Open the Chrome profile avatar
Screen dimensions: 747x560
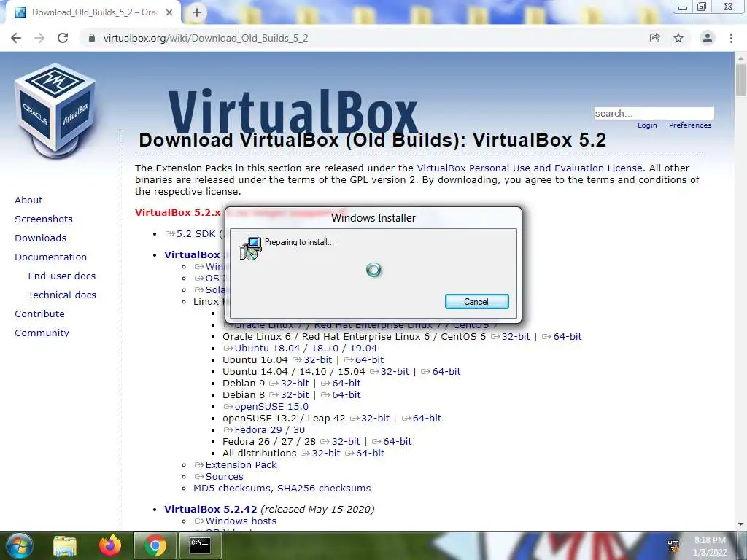pyautogui.click(x=708, y=38)
